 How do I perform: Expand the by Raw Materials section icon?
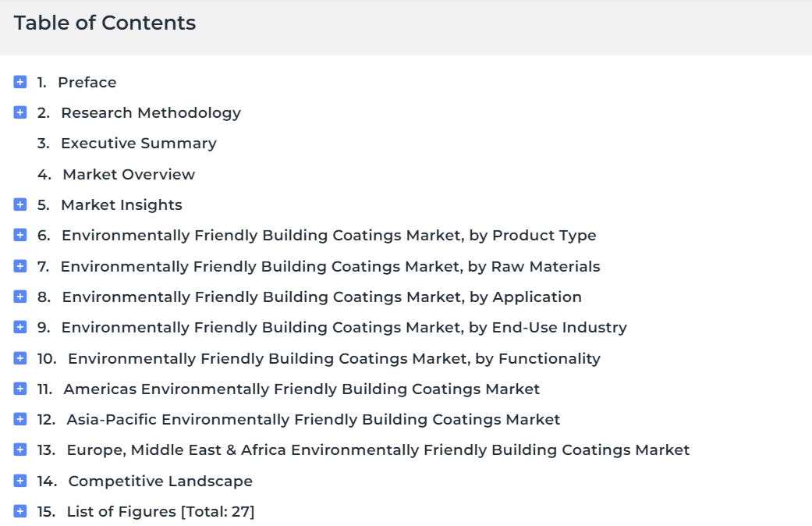[x=20, y=266]
